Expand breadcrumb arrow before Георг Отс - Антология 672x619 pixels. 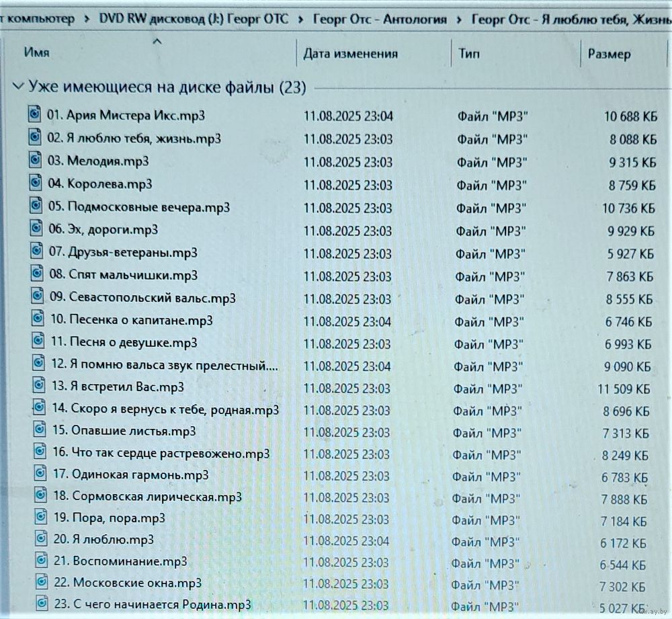coord(301,19)
